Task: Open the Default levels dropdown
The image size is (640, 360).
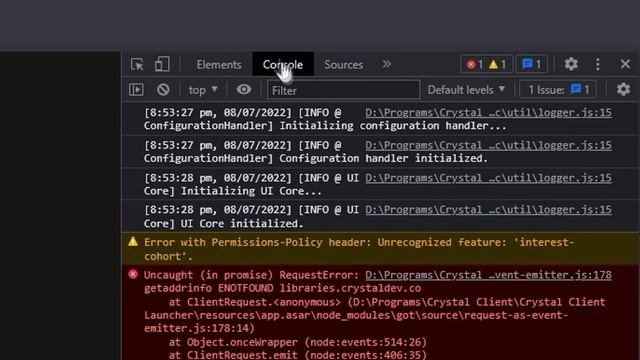Action: [466, 90]
